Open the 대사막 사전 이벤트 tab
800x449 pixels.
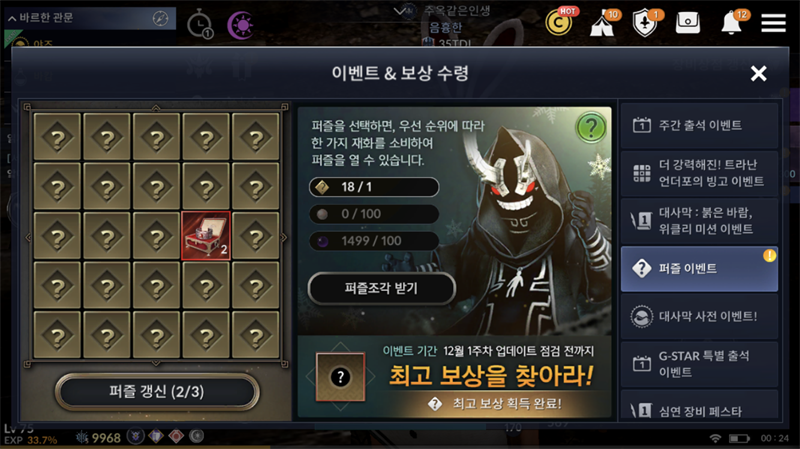point(699,316)
